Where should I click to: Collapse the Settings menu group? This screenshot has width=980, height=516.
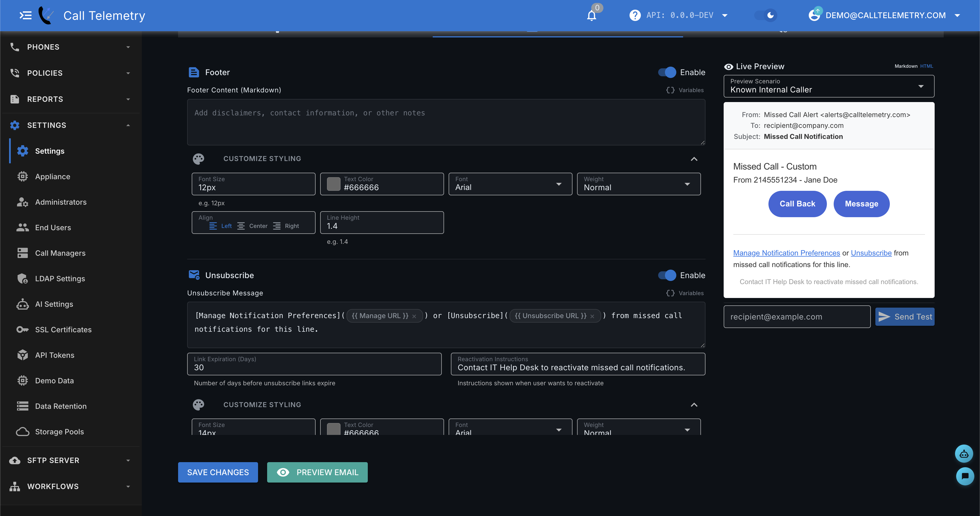pos(71,125)
